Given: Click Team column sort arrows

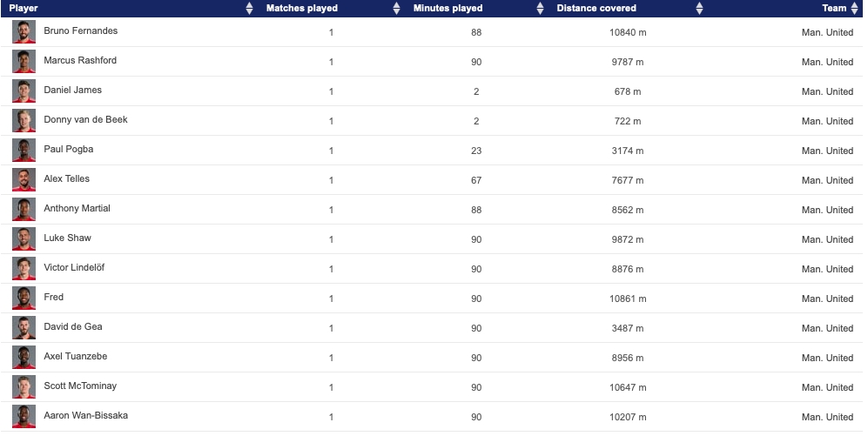Looking at the screenshot, I should (854, 9).
